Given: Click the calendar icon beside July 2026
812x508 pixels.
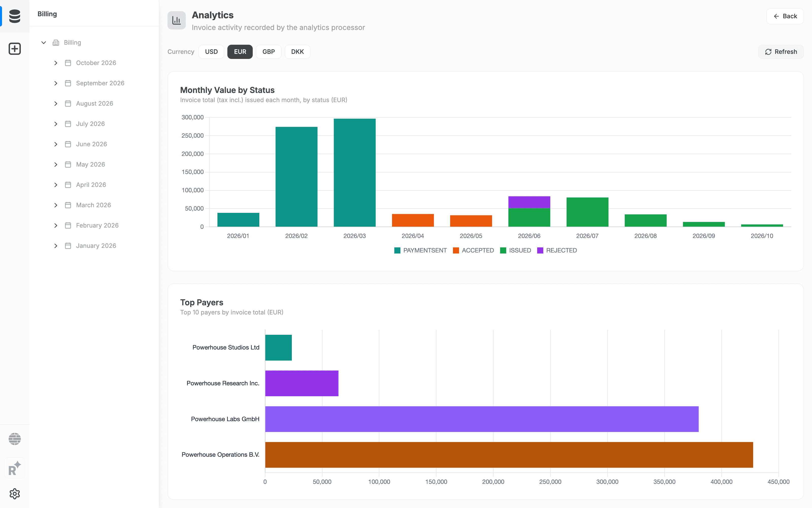Looking at the screenshot, I should pos(68,124).
